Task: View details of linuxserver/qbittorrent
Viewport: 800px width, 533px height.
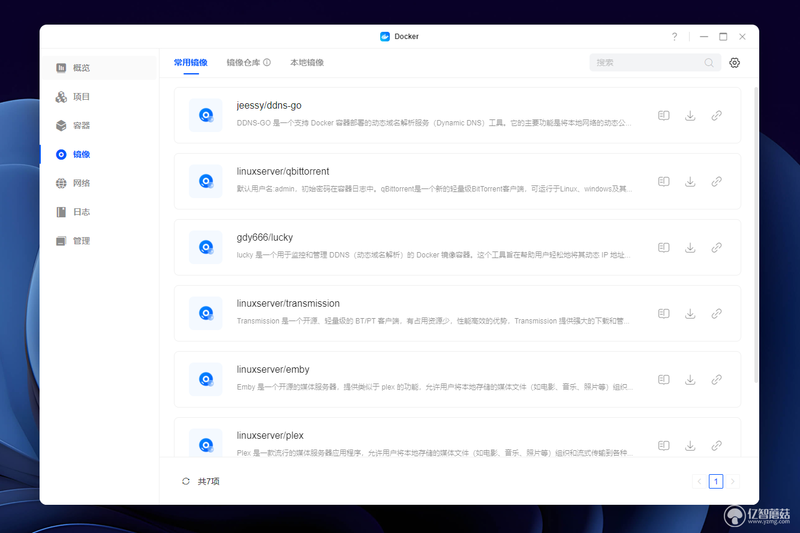Action: click(x=663, y=181)
